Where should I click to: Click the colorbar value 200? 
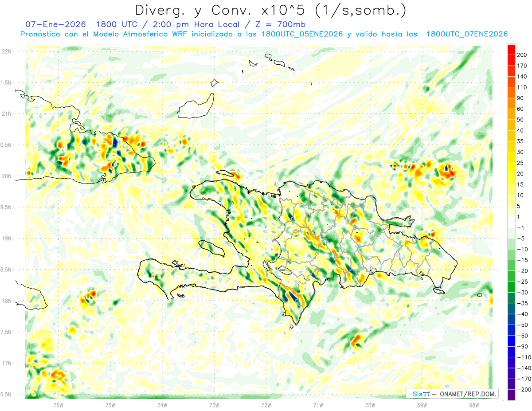[x=522, y=55]
